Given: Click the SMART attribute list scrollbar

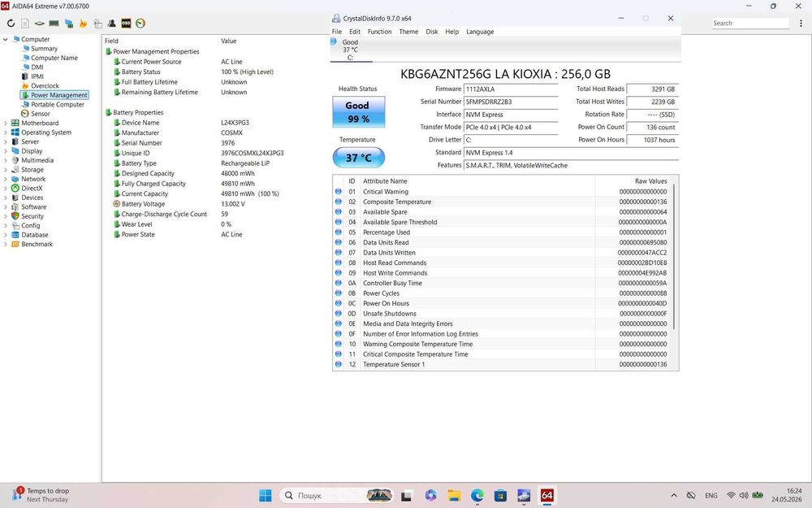Looking at the screenshot, I should coord(674,257).
